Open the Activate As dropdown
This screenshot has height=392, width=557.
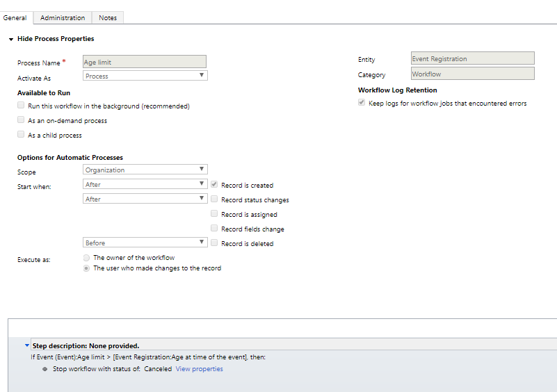coord(145,76)
